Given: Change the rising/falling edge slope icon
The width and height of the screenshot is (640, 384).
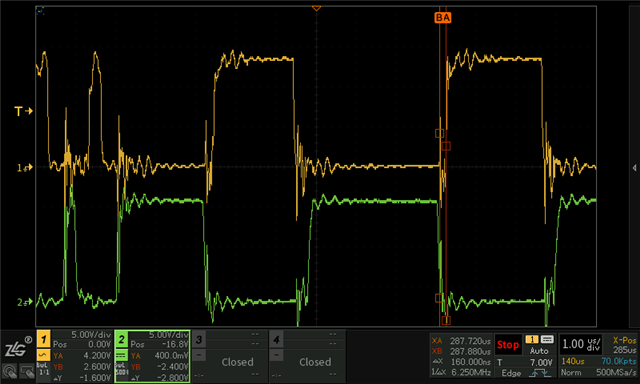Looking at the screenshot, I should point(541,373).
